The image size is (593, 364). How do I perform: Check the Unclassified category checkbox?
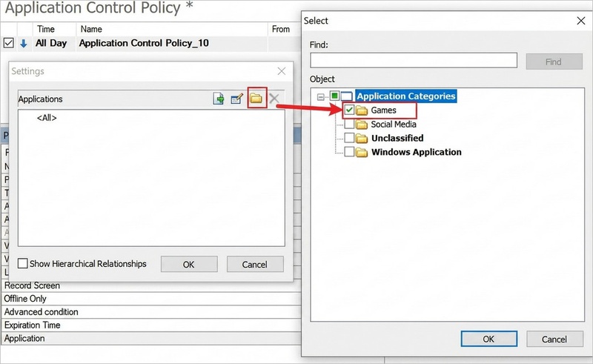349,138
